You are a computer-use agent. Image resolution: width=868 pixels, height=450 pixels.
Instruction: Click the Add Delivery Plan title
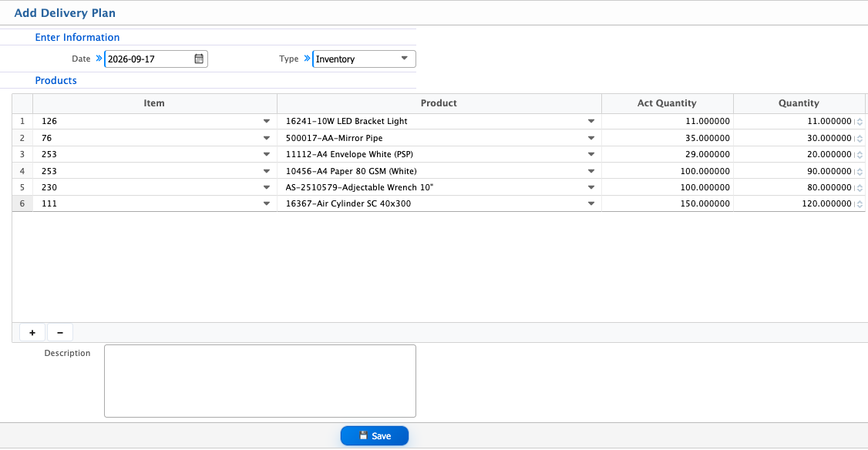[65, 13]
